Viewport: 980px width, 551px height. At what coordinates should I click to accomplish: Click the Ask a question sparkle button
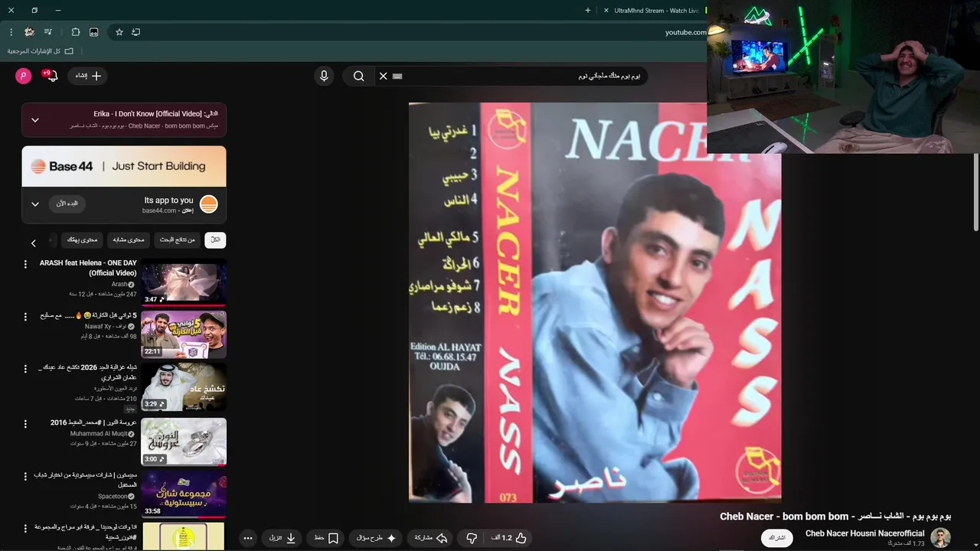[377, 538]
